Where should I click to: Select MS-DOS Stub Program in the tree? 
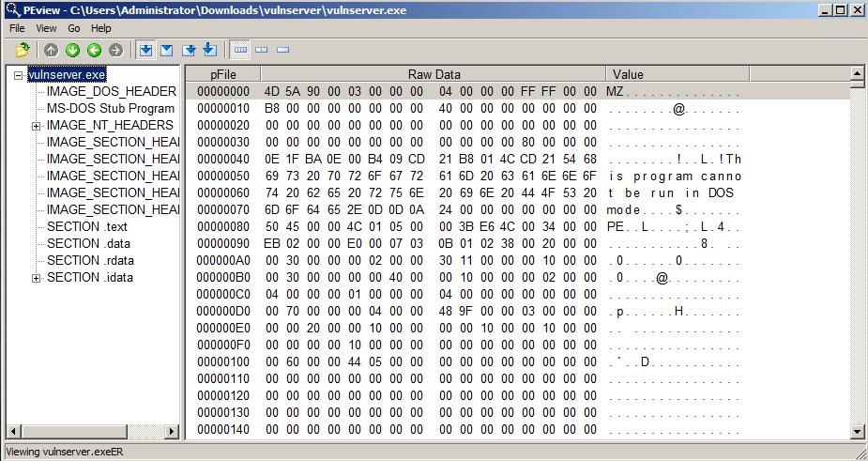(110, 109)
